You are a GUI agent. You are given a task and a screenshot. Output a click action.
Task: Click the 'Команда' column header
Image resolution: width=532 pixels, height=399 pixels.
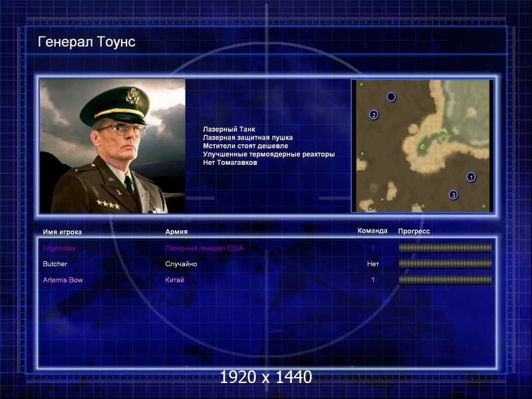[372, 231]
